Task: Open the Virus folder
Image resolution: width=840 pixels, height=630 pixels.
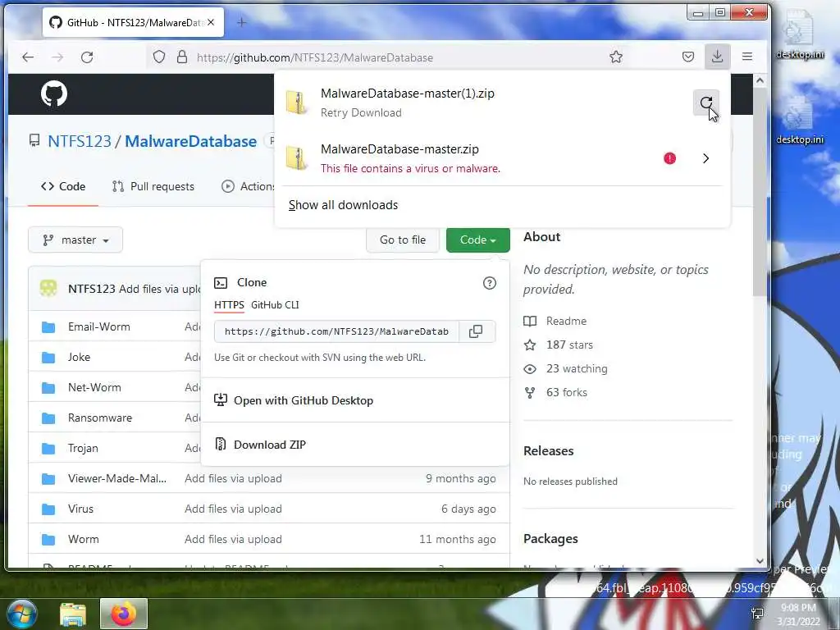Action: pyautogui.click(x=80, y=509)
